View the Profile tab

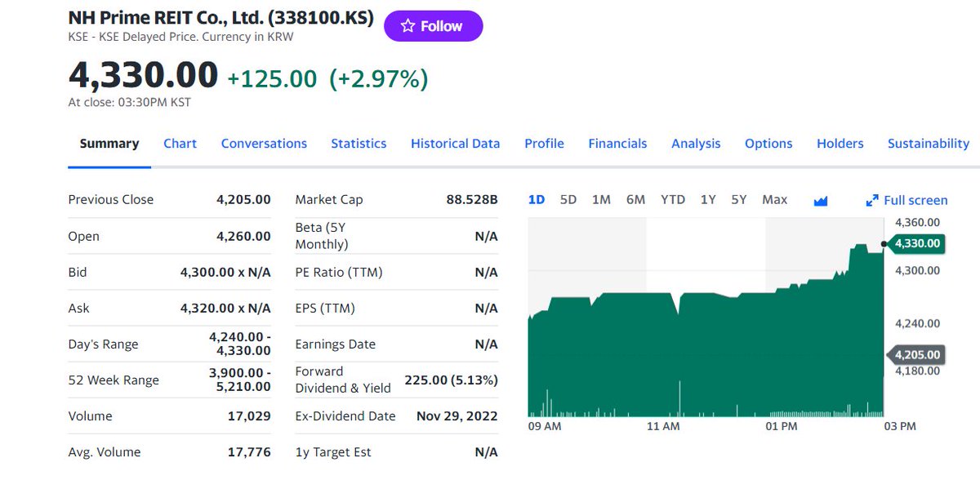pyautogui.click(x=544, y=144)
